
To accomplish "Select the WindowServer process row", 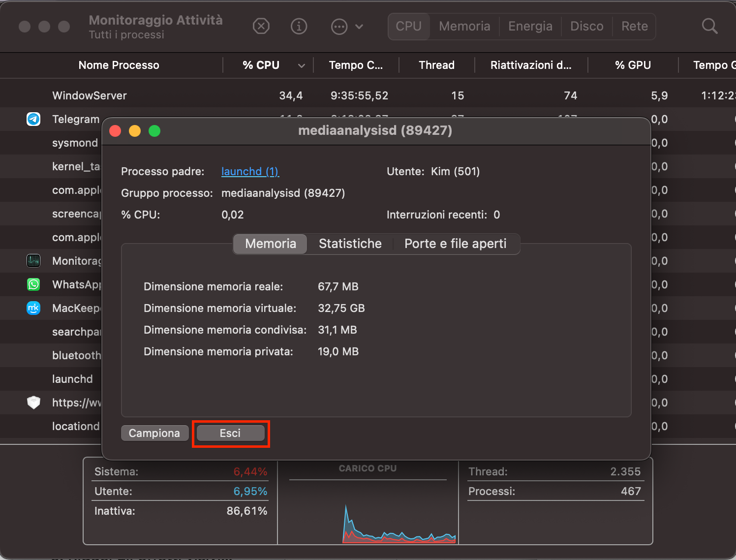I will 89,95.
